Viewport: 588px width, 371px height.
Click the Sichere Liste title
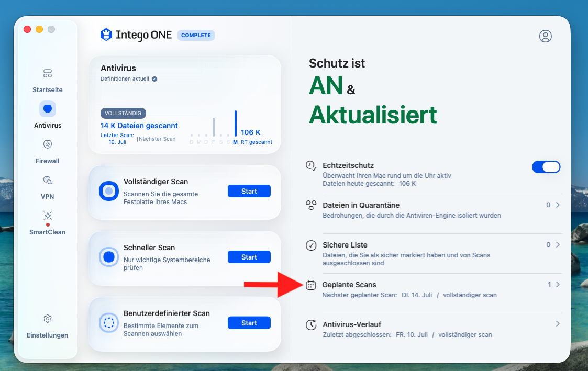[x=345, y=245]
